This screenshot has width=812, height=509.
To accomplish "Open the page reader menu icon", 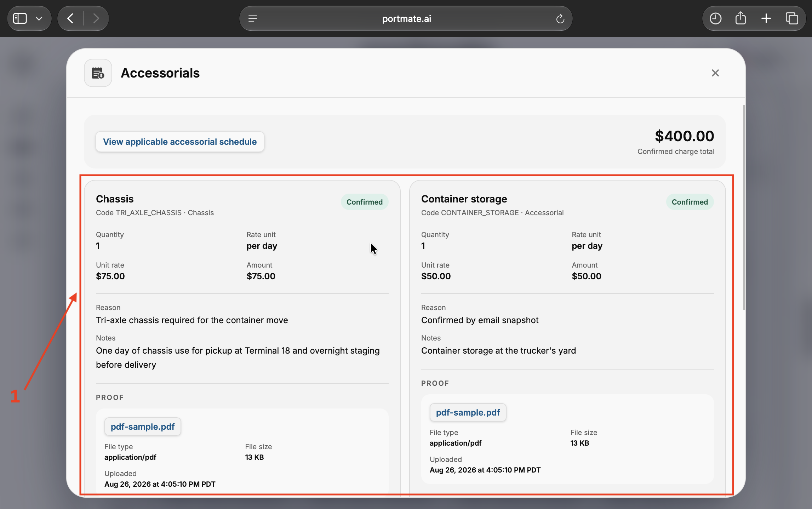I will click(253, 18).
